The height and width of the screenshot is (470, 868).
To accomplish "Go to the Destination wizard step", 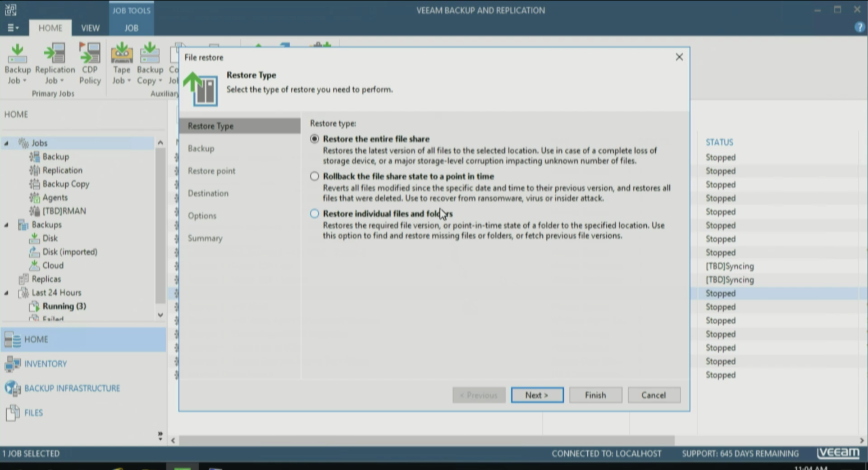I will 208,193.
